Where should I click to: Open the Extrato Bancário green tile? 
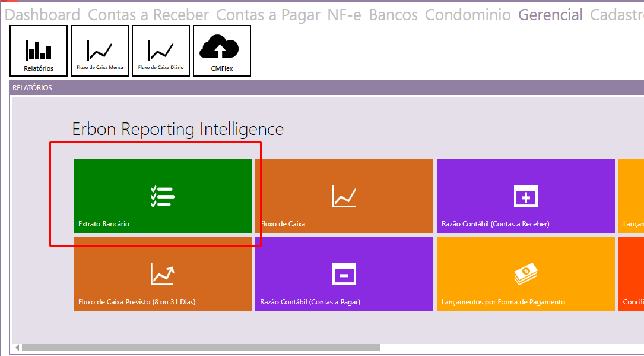(x=162, y=196)
